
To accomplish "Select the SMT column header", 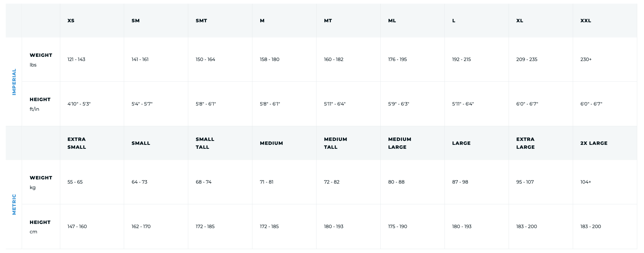I will [x=201, y=21].
